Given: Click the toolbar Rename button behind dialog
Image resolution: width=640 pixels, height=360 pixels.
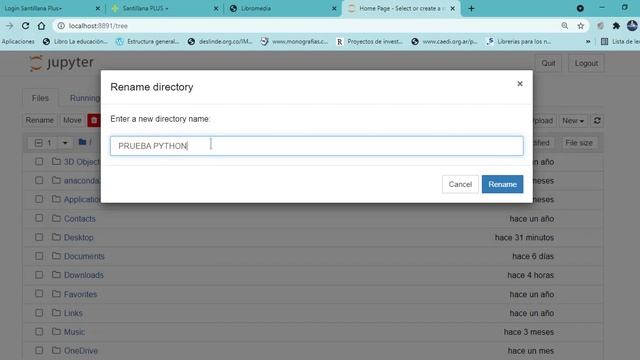Looking at the screenshot, I should pyautogui.click(x=40, y=120).
